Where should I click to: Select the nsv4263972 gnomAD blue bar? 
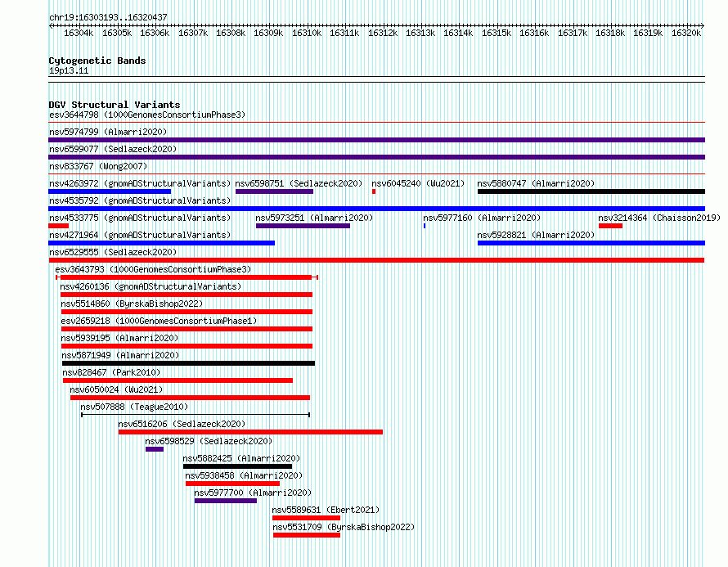(110, 191)
